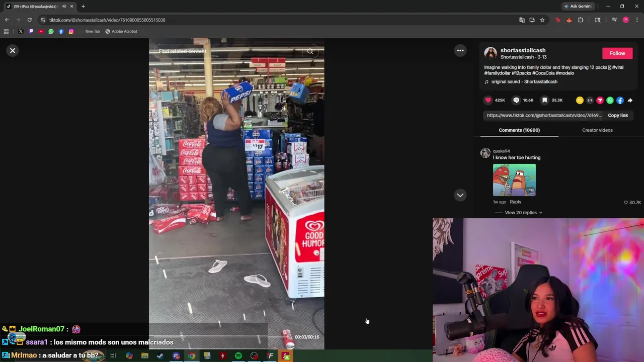Open more share options arrow
Image resolution: width=644 pixels, height=362 pixels.
[x=630, y=101]
